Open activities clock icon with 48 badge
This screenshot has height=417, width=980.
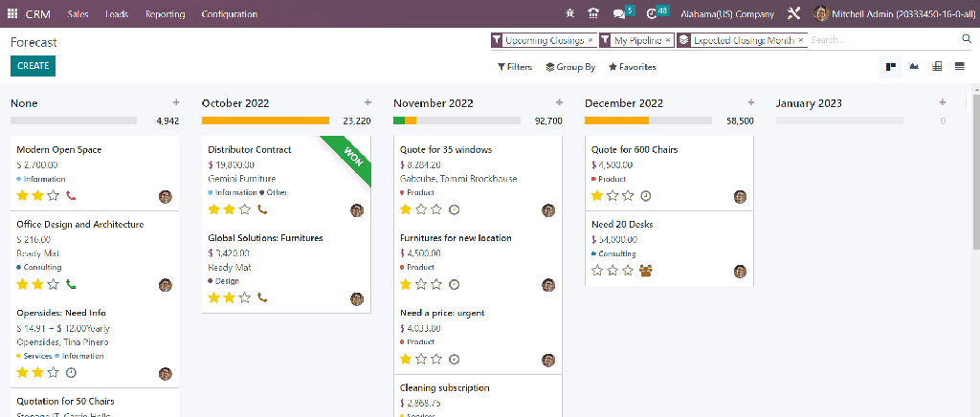pos(652,13)
